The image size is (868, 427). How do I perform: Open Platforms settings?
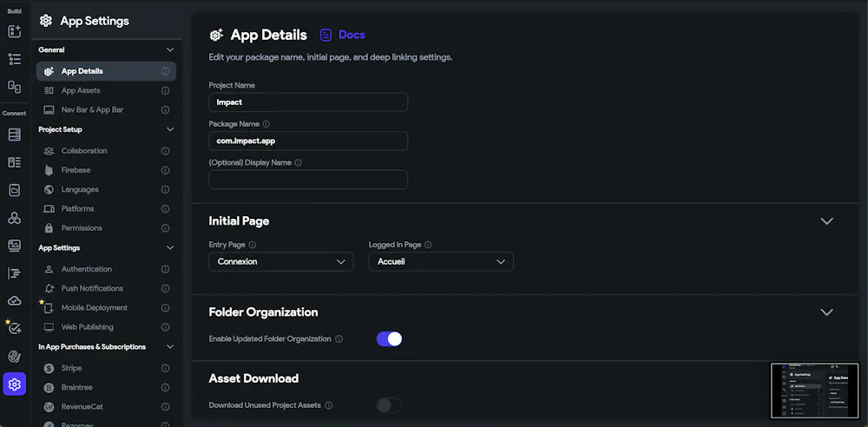pyautogui.click(x=106, y=209)
